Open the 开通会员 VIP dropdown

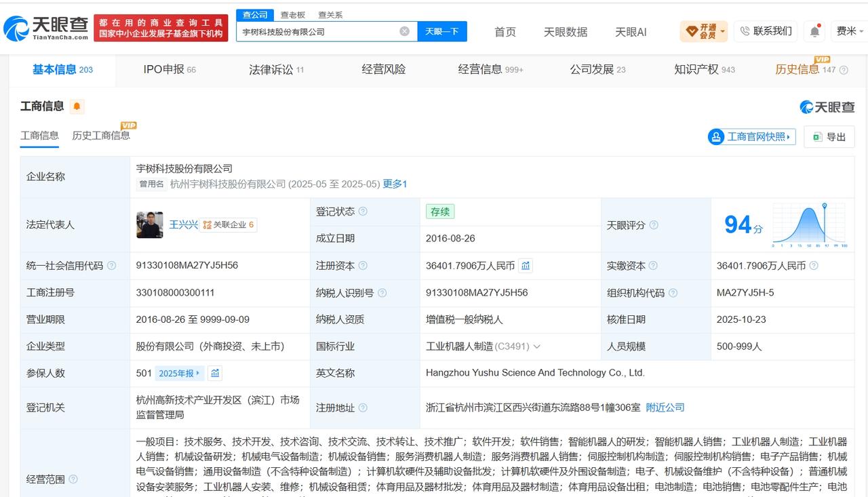pyautogui.click(x=704, y=31)
